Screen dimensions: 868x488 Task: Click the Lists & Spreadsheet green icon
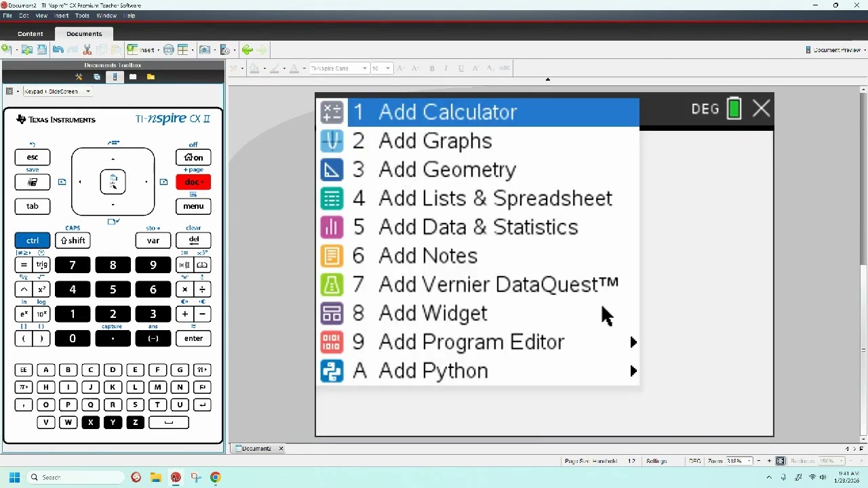point(332,199)
